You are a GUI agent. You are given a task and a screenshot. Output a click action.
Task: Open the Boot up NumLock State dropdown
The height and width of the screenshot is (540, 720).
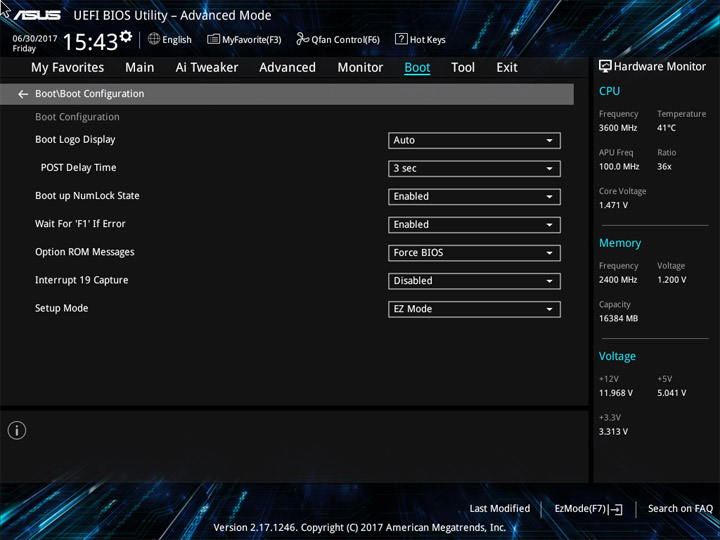coord(474,197)
